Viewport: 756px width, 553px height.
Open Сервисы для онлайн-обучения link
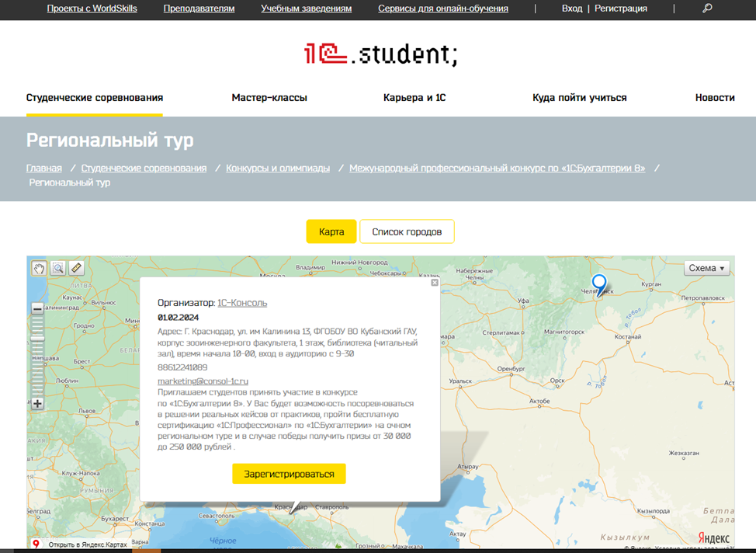pyautogui.click(x=443, y=9)
